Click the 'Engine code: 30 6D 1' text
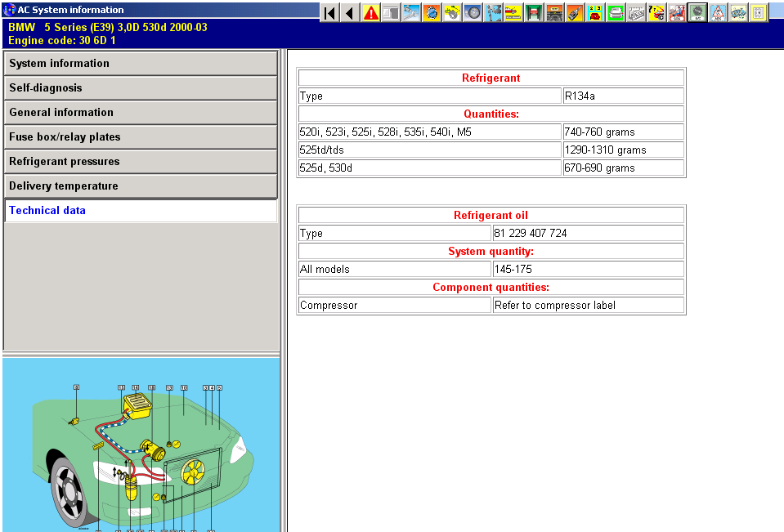784x532 pixels. (x=62, y=41)
